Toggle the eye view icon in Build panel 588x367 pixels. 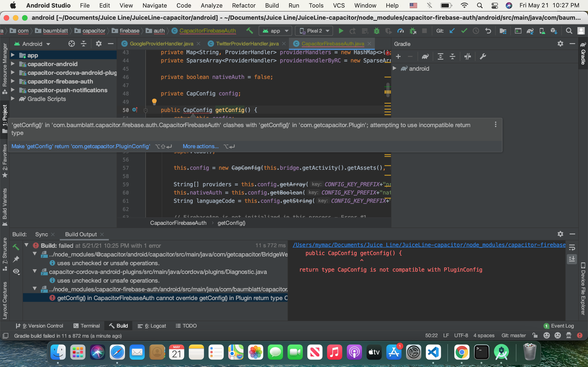coord(16,271)
